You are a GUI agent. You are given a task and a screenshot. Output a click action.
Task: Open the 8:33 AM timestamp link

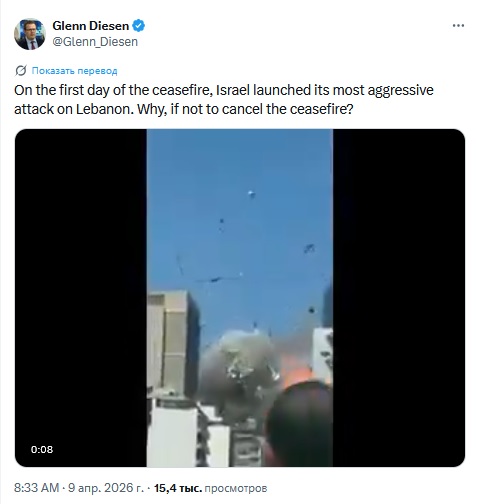point(37,488)
